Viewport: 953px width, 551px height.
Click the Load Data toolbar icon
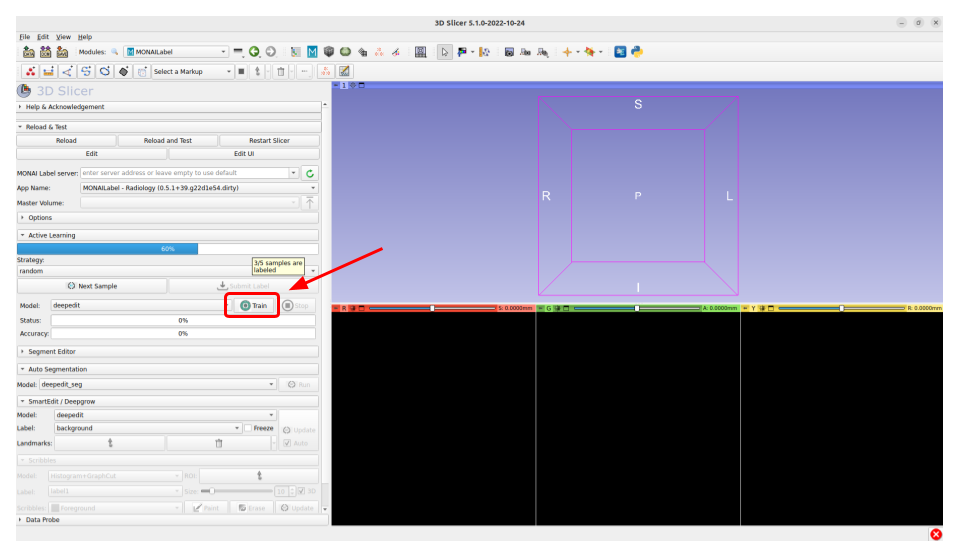[29, 52]
